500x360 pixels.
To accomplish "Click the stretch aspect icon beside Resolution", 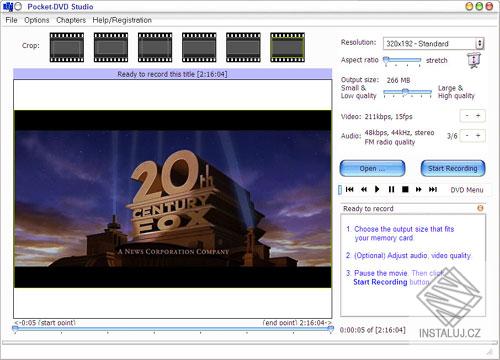I will pyautogui.click(x=474, y=60).
